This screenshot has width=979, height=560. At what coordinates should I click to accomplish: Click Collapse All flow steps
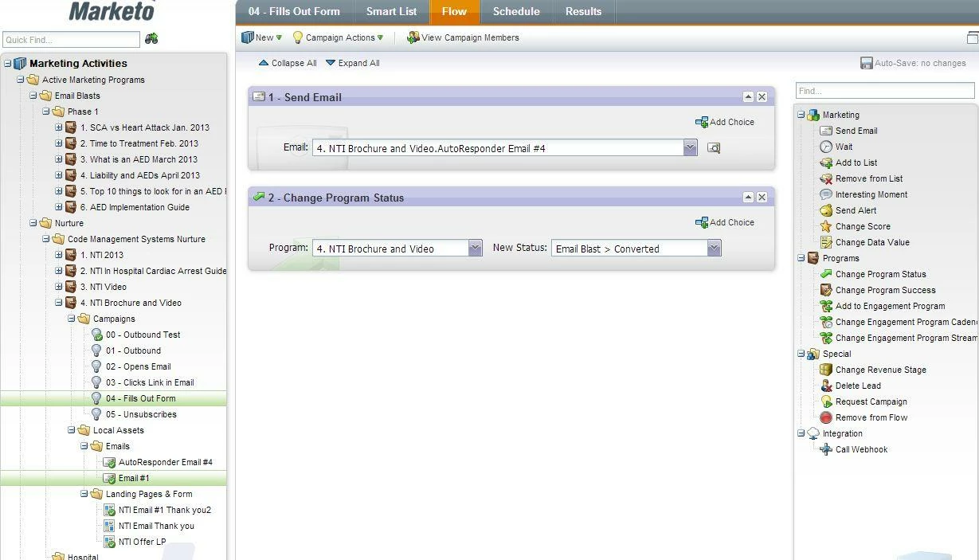pos(288,63)
